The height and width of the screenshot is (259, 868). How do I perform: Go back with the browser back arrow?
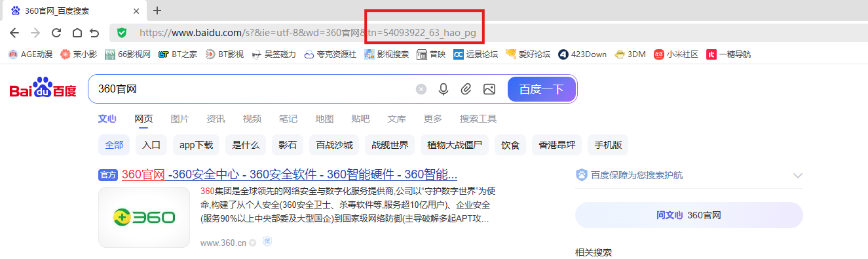14,33
